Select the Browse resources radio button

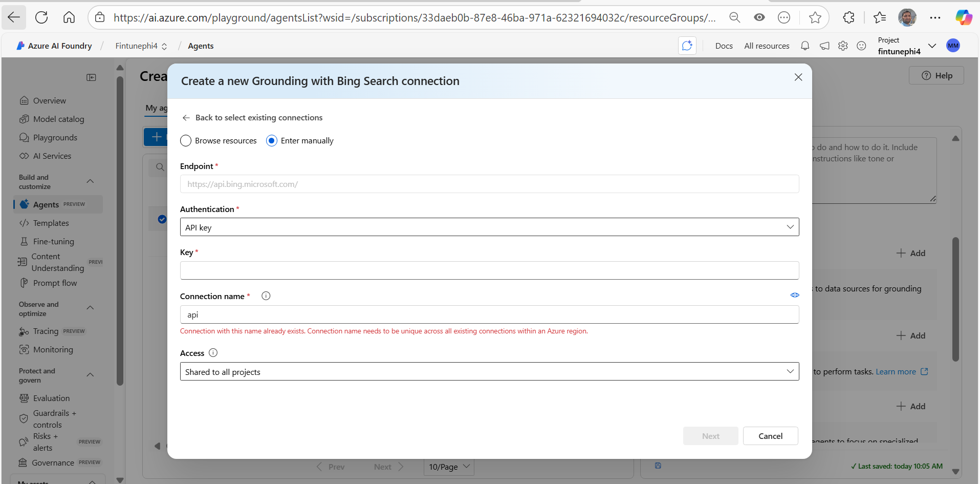(x=186, y=140)
